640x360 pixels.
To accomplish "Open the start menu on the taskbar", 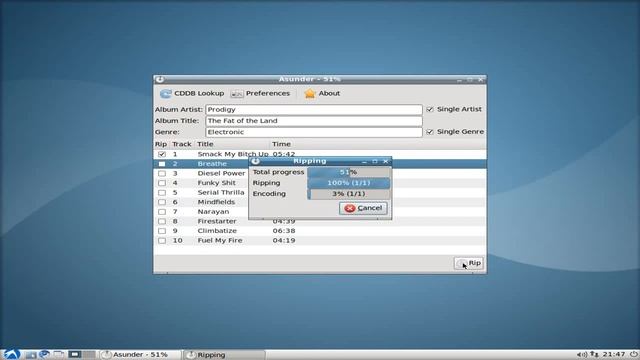I will coord(11,354).
